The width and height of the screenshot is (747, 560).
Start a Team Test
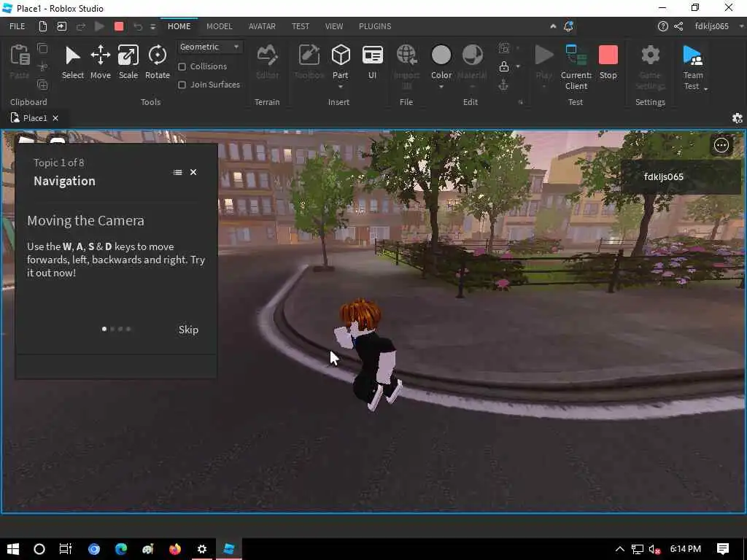pos(692,55)
